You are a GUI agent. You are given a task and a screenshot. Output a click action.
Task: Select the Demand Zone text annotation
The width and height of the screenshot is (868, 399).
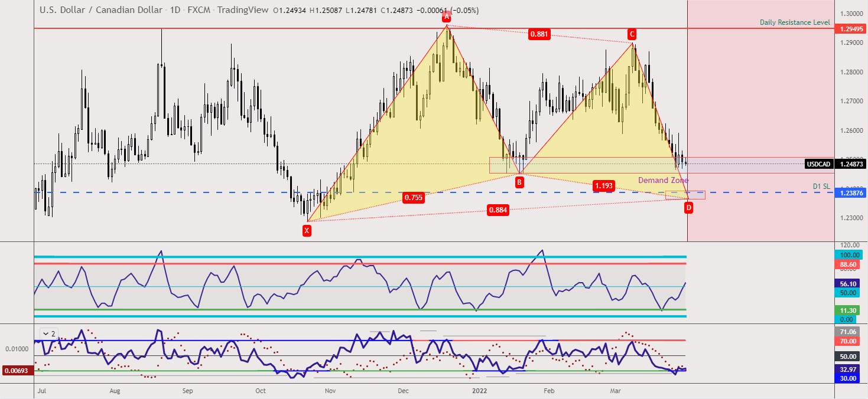tap(663, 180)
